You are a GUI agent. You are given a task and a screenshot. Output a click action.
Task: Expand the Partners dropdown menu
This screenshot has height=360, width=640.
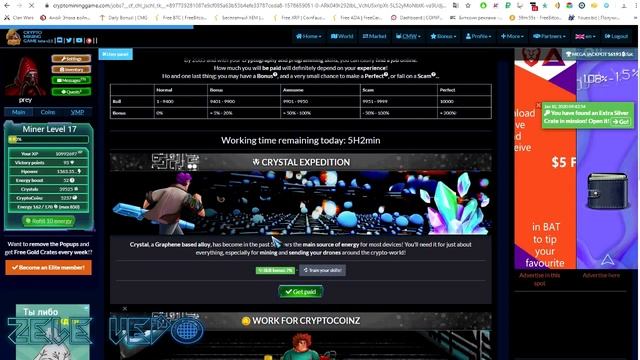pyautogui.click(x=549, y=36)
